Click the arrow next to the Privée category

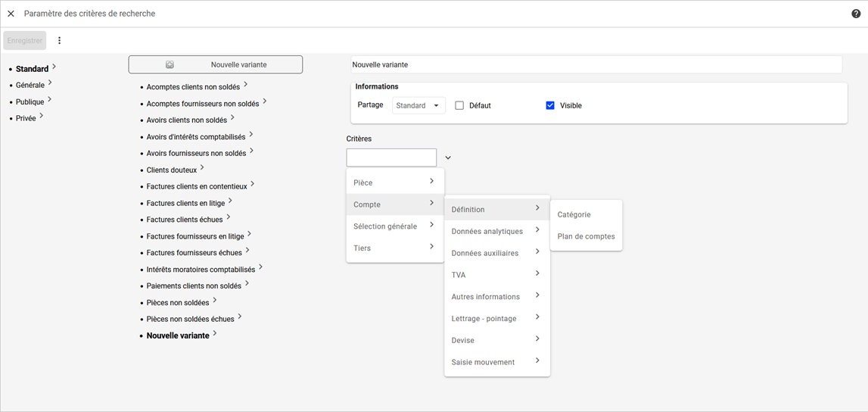tap(42, 116)
